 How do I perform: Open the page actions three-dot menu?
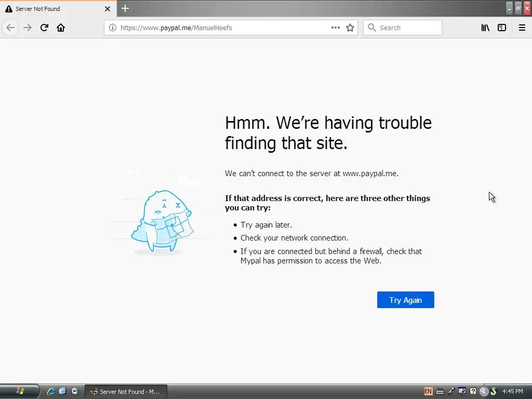335,28
